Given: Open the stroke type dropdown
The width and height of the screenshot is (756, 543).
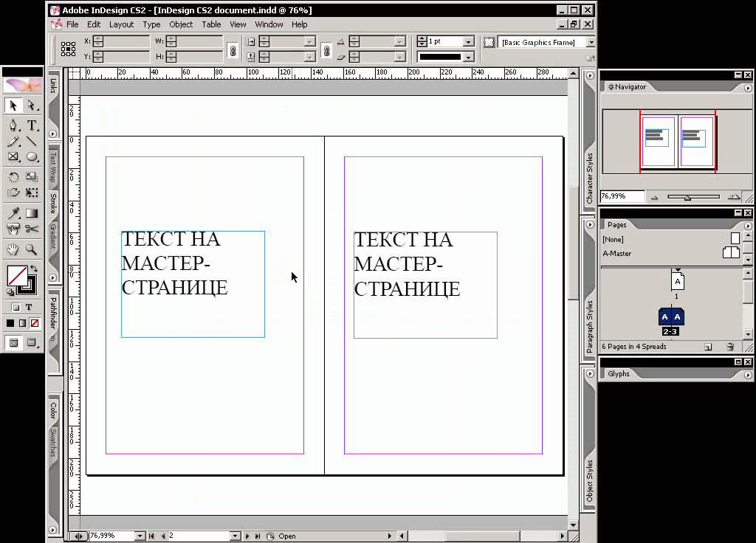Looking at the screenshot, I should click(x=468, y=57).
